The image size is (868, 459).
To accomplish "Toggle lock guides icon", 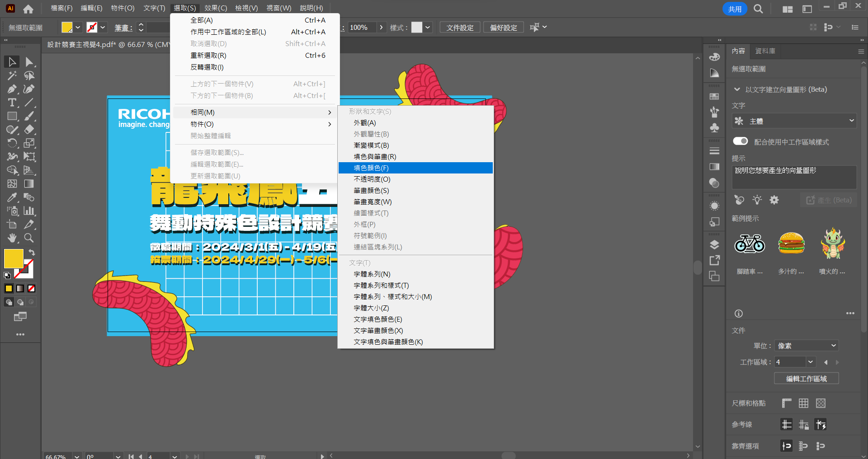I will [804, 424].
